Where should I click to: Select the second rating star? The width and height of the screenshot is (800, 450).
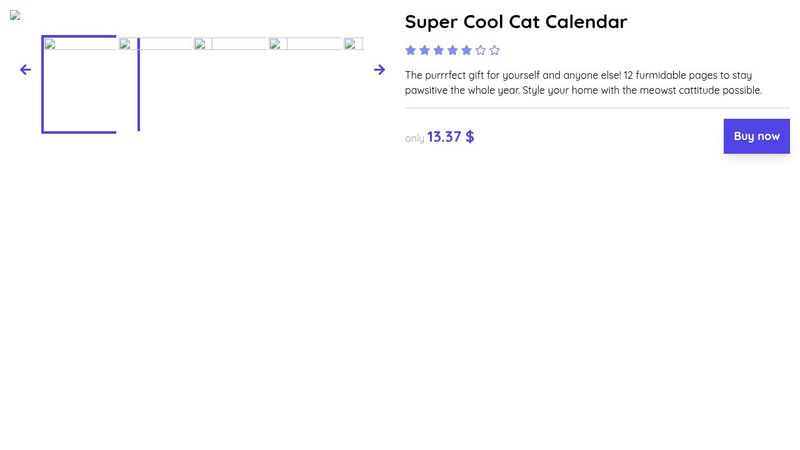pyautogui.click(x=424, y=50)
